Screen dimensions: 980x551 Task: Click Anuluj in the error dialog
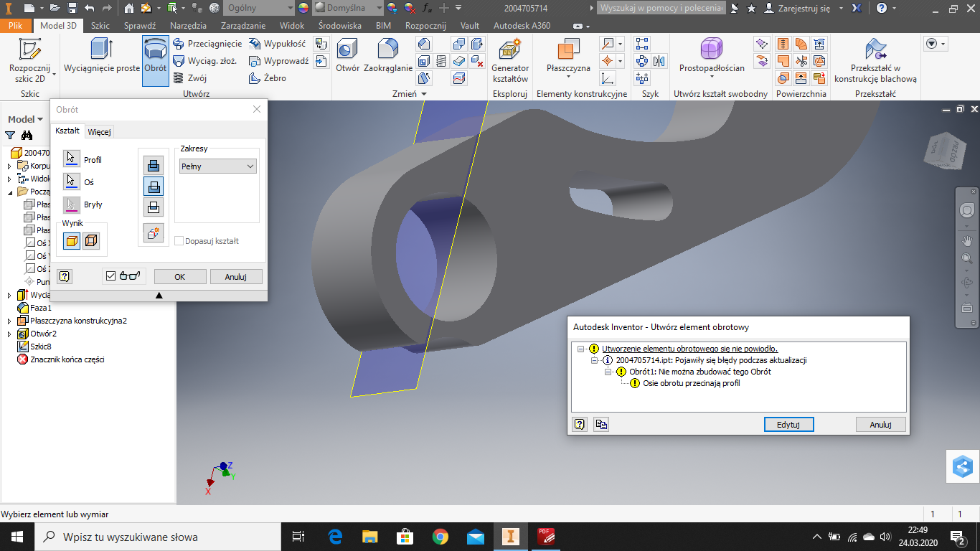click(x=881, y=424)
